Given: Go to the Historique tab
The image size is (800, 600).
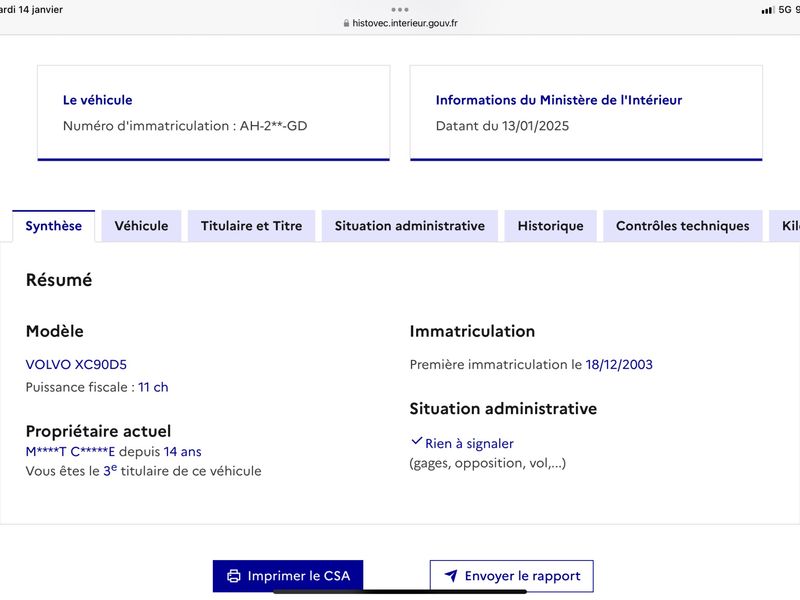Looking at the screenshot, I should (x=551, y=226).
